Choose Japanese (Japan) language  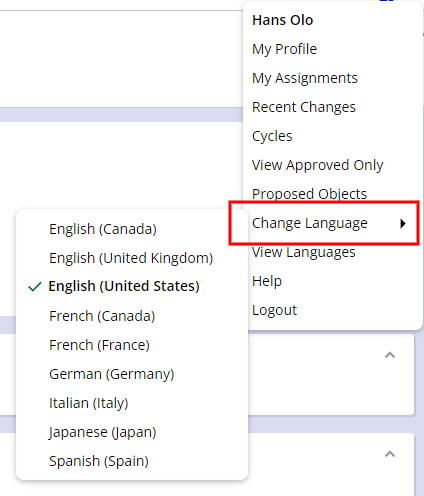[102, 432]
